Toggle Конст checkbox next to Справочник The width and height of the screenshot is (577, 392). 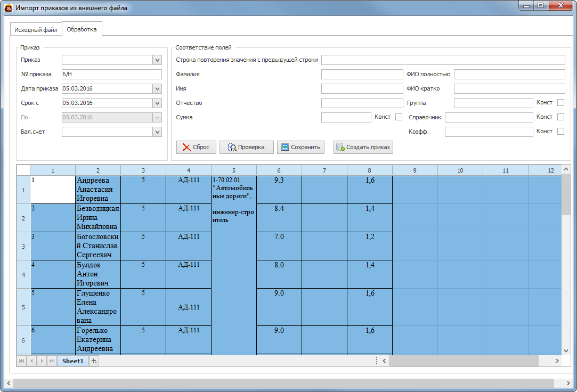561,117
